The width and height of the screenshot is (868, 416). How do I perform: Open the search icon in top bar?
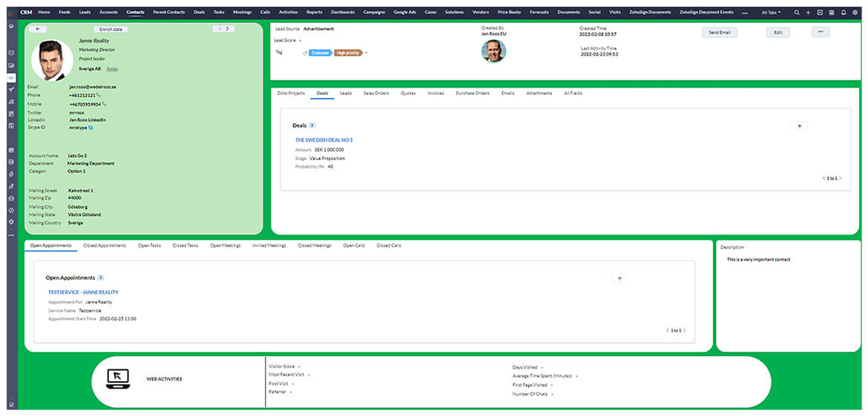click(797, 12)
